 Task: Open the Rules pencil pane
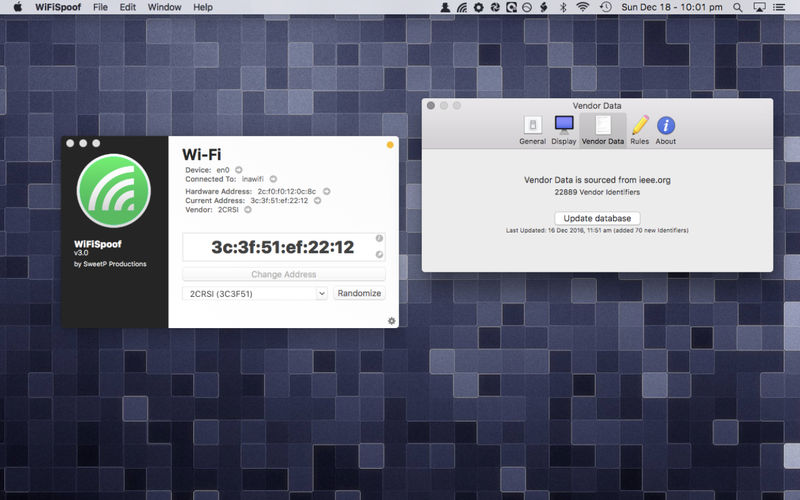point(640,129)
